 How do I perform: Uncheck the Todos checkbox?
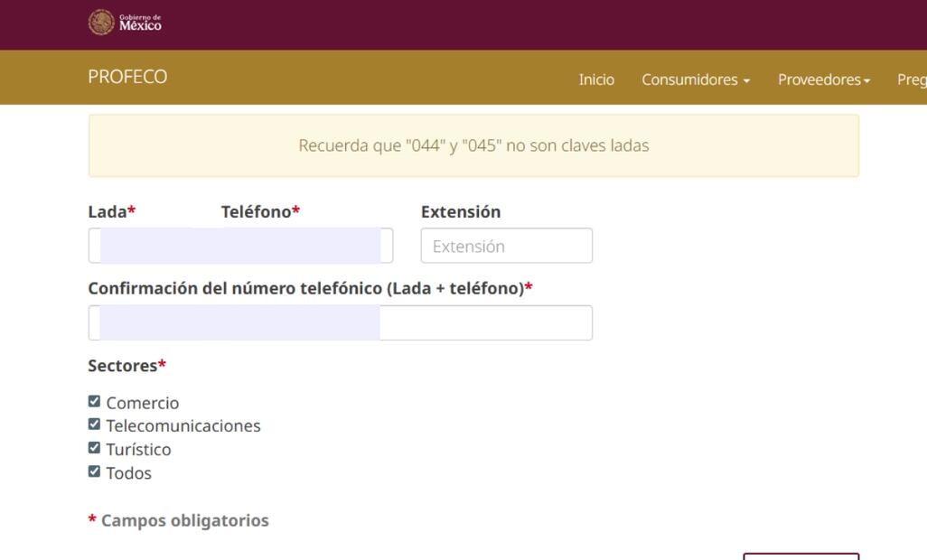point(94,471)
